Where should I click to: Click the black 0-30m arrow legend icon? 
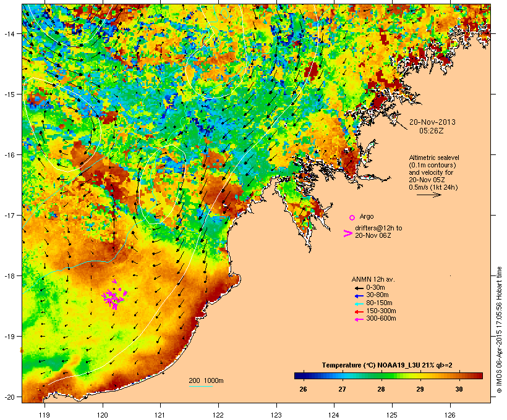[359, 288]
